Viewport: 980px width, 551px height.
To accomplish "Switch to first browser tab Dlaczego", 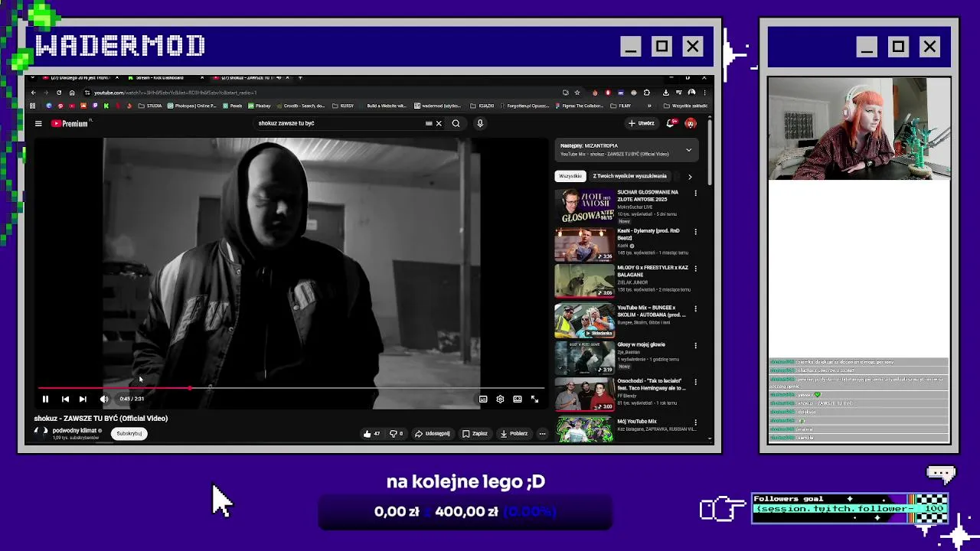I will click(x=80, y=77).
